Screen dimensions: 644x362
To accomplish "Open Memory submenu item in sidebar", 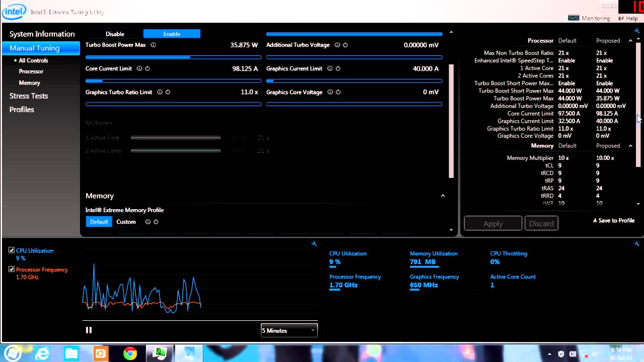I will (x=29, y=82).
